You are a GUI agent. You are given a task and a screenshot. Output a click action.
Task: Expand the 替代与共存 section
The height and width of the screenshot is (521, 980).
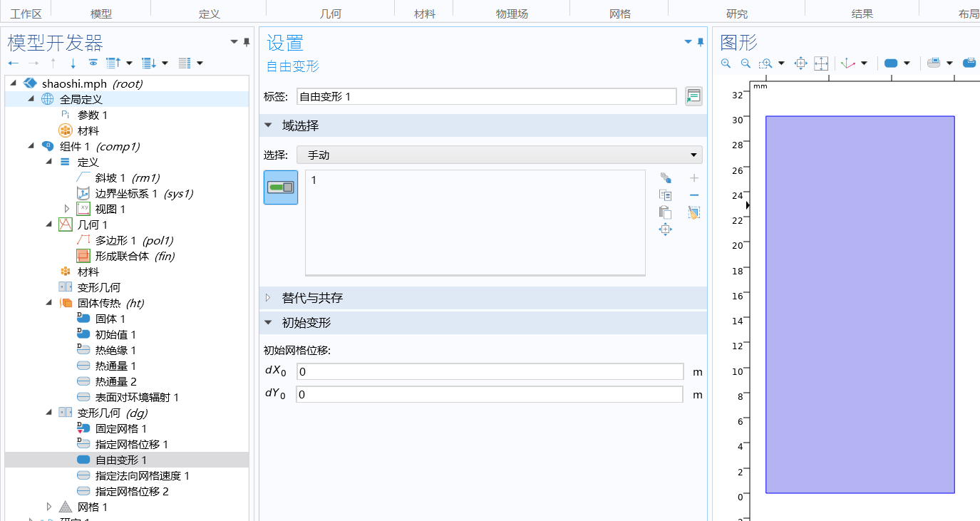269,298
